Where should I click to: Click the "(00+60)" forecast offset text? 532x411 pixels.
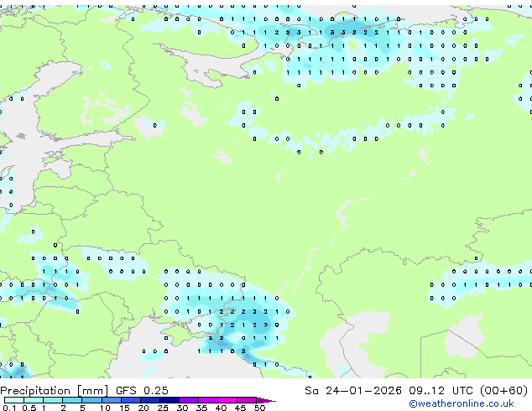[x=503, y=391]
